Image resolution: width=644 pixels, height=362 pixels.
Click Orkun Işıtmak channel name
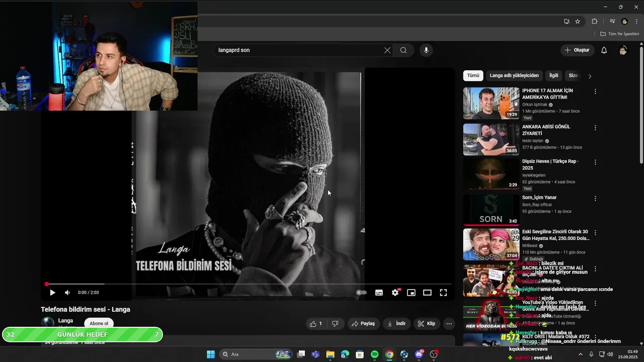pos(534,105)
